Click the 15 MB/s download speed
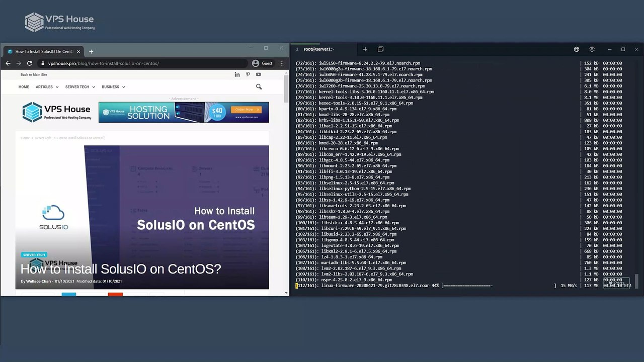 (569, 286)
